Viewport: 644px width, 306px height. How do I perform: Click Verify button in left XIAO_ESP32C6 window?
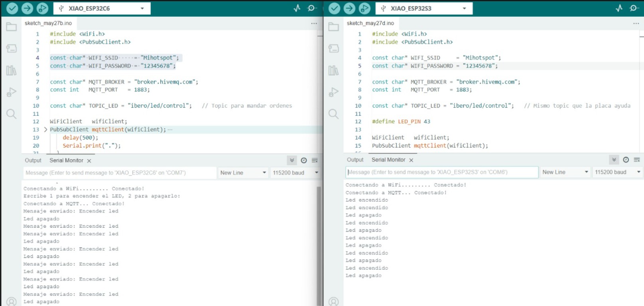[x=12, y=8]
